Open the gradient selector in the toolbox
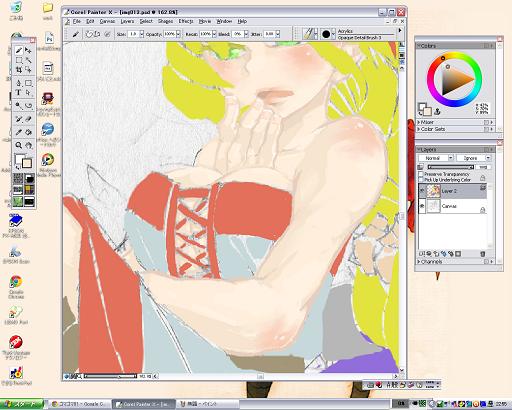Image resolution: width=512 pixels, height=410 pixels. (29, 178)
